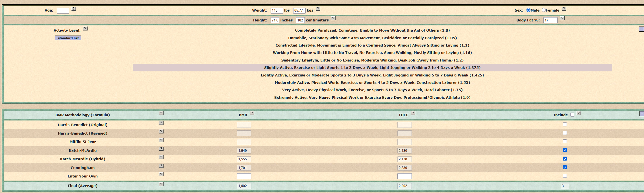Click the Height inches input field
This screenshot has height=193, width=644.
coord(275,20)
